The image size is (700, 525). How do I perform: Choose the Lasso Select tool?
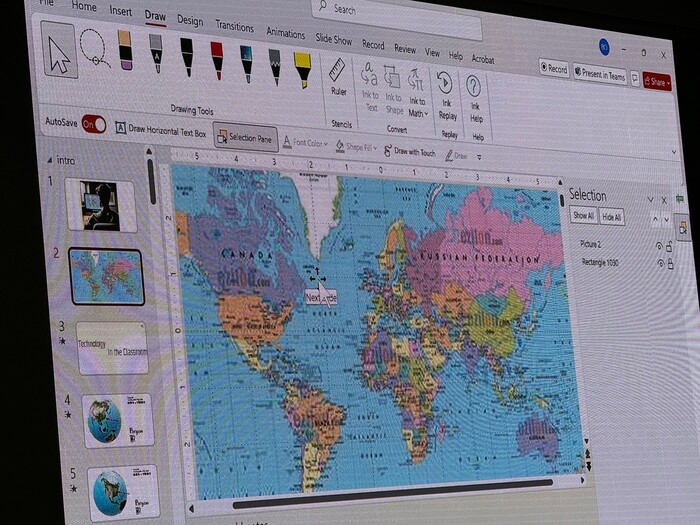[94, 49]
